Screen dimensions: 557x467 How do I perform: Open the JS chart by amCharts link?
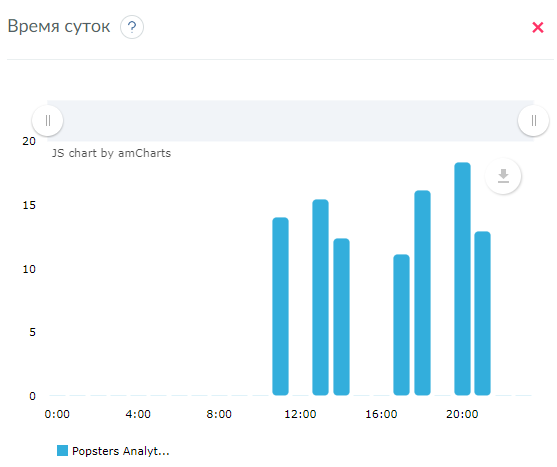click(111, 153)
